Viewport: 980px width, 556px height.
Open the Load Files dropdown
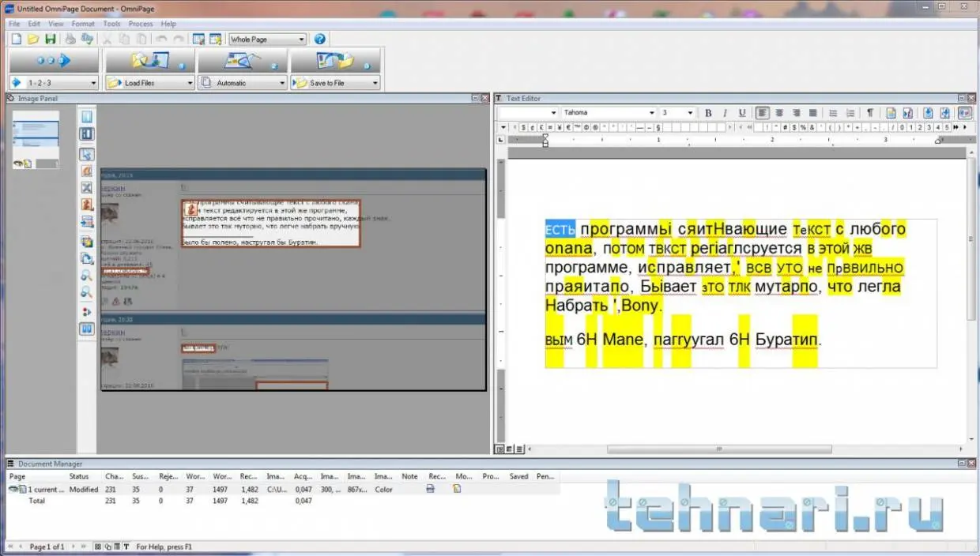click(189, 83)
